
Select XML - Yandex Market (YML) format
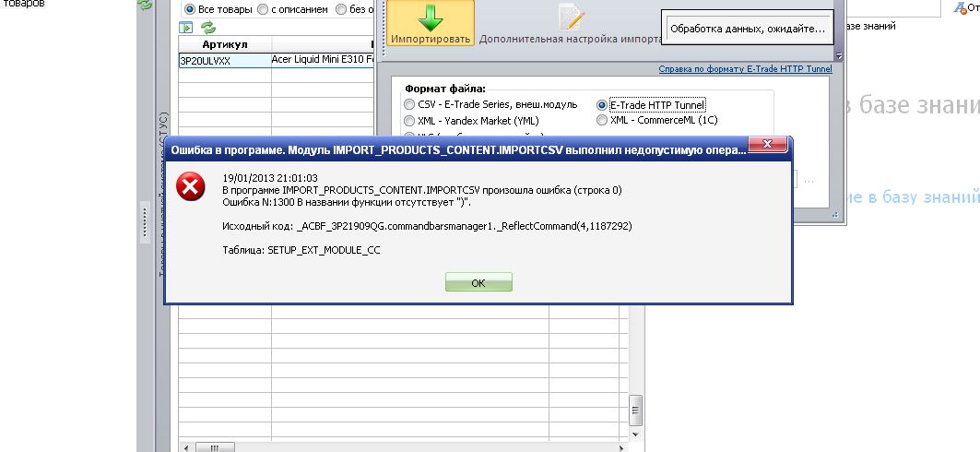(x=409, y=121)
